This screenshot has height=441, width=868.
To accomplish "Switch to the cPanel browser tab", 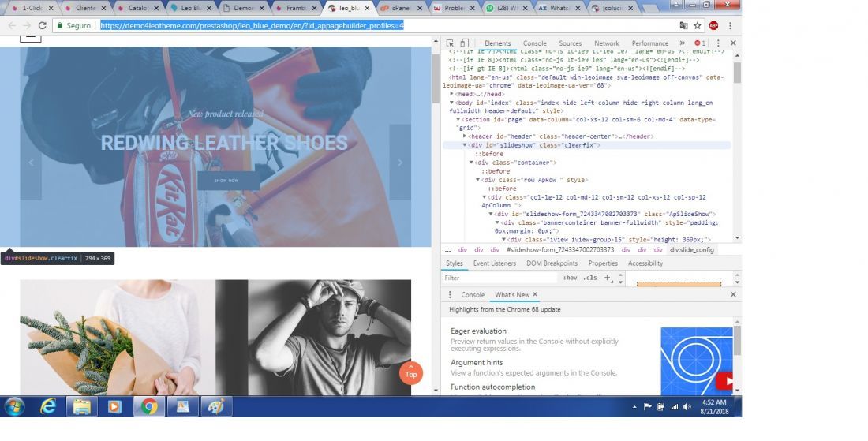I will (x=401, y=8).
